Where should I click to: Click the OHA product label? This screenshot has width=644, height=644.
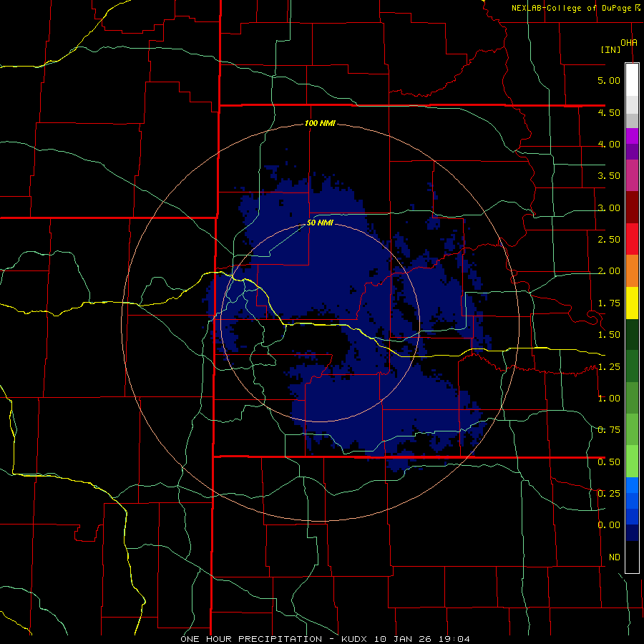coord(629,42)
